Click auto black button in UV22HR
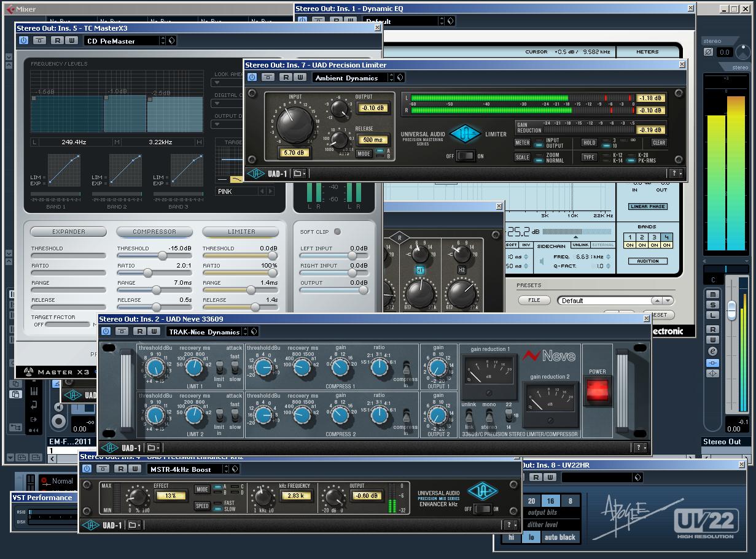756x559 pixels. [x=560, y=537]
